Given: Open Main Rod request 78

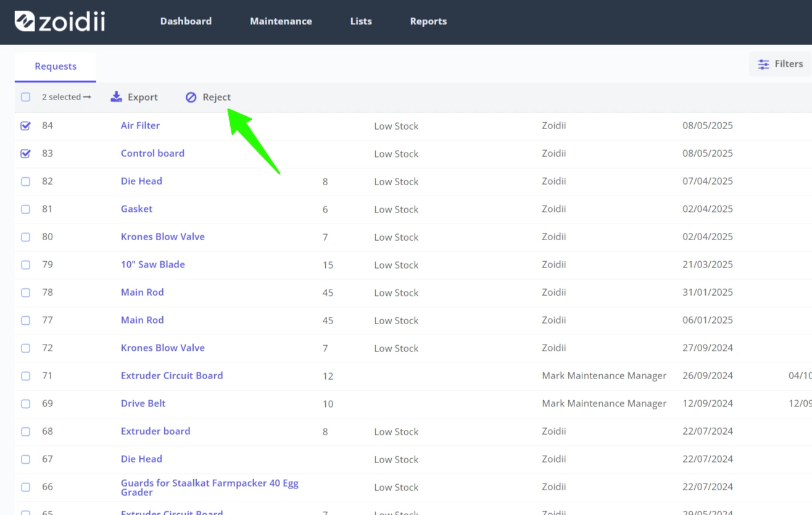Looking at the screenshot, I should pyautogui.click(x=143, y=292).
